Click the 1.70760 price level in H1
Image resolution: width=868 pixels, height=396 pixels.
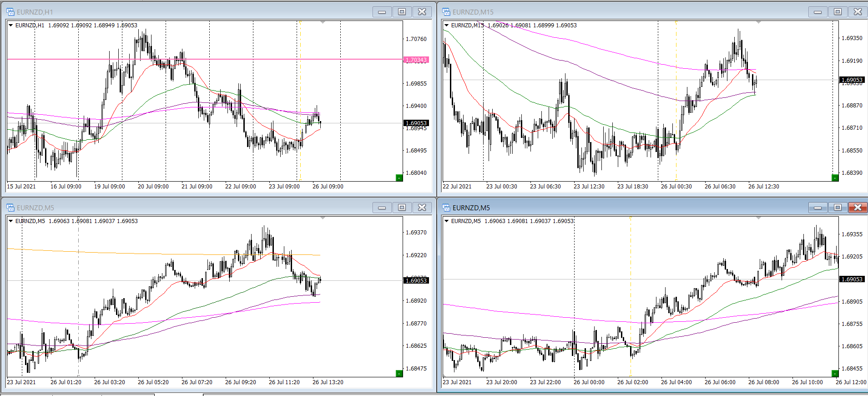click(416, 39)
